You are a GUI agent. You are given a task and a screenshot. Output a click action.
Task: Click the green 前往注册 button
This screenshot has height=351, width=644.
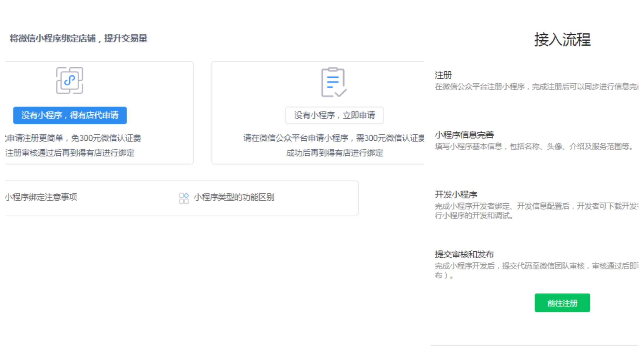point(562,303)
